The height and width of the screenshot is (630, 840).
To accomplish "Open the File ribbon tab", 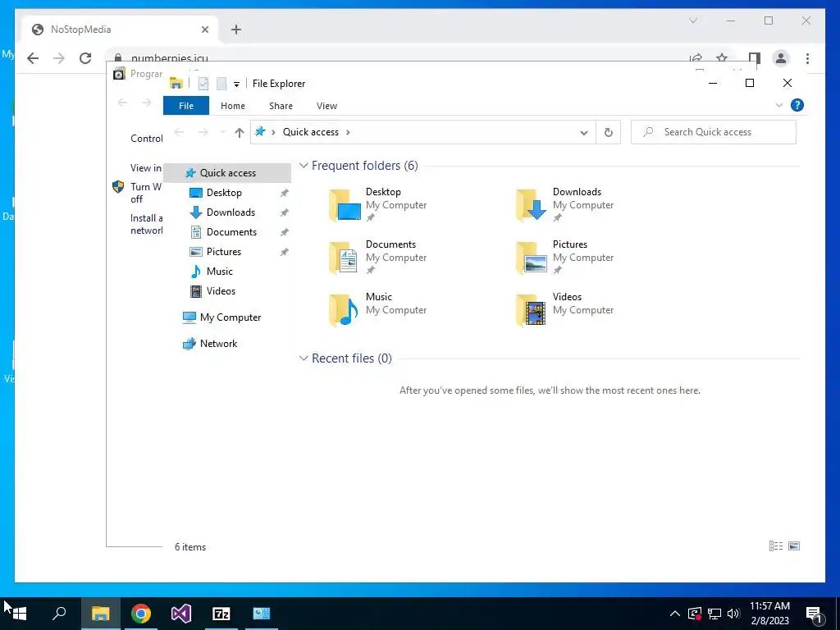I will pos(186,106).
